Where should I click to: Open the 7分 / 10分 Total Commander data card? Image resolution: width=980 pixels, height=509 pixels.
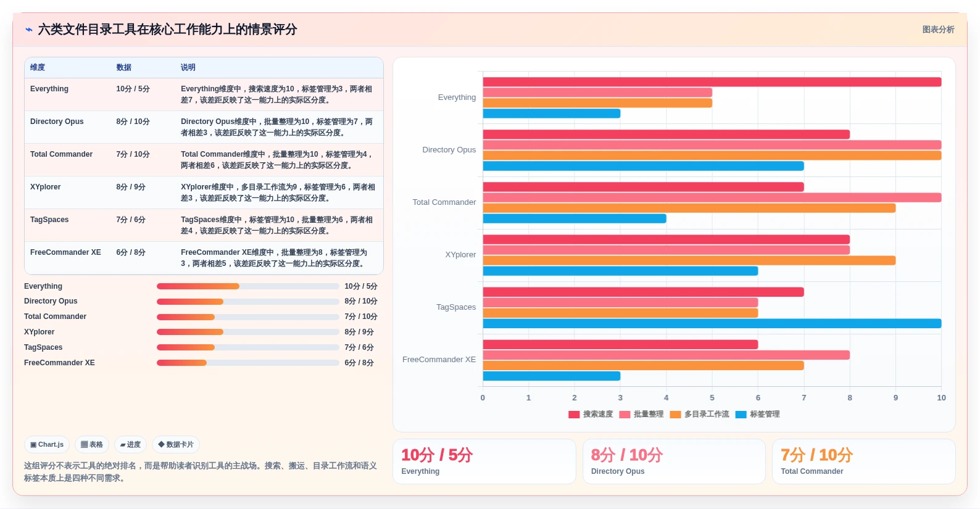tap(864, 461)
